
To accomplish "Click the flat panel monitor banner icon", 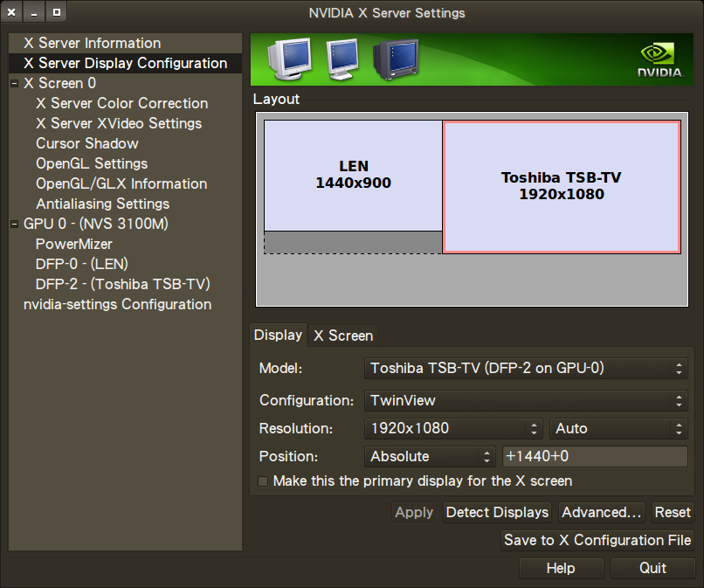I will [342, 59].
